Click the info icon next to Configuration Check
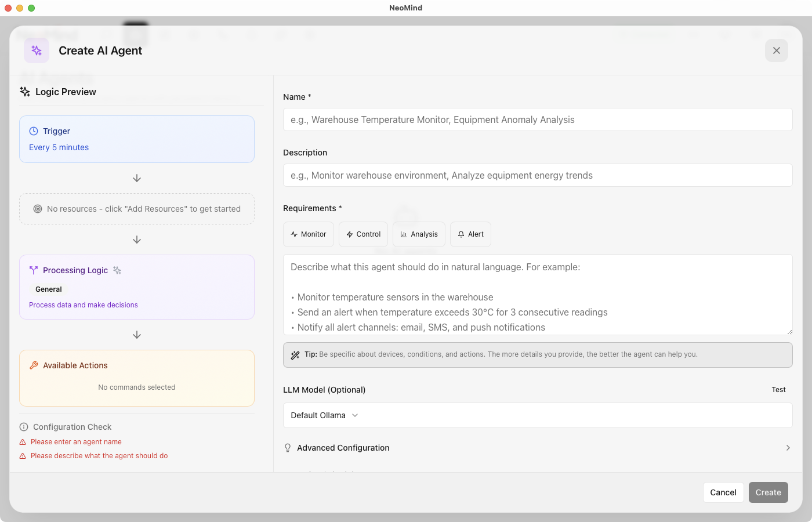 [x=23, y=426]
